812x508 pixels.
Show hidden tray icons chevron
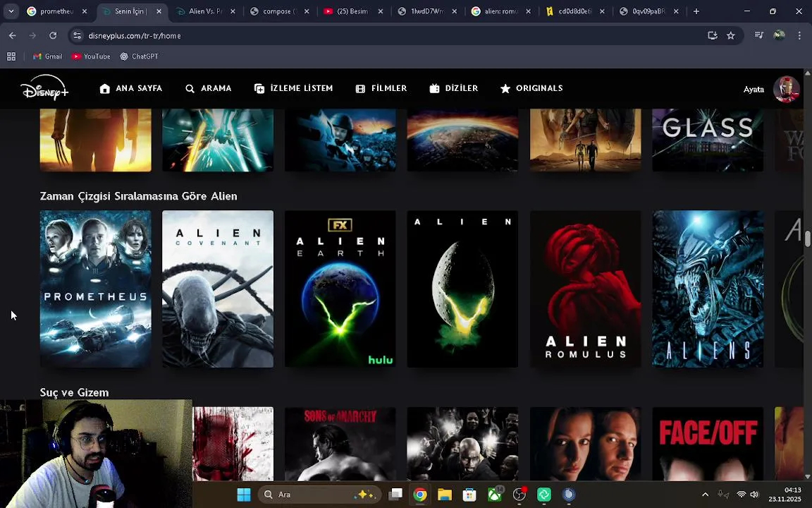click(705, 495)
